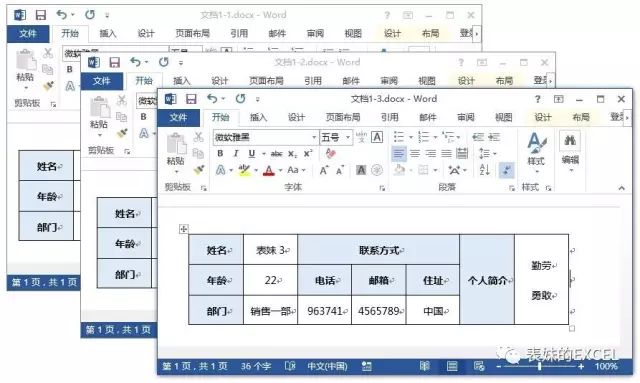Screen dimensions: 640x383
Task: Apply superscript X² formatting
Action: click(x=308, y=154)
